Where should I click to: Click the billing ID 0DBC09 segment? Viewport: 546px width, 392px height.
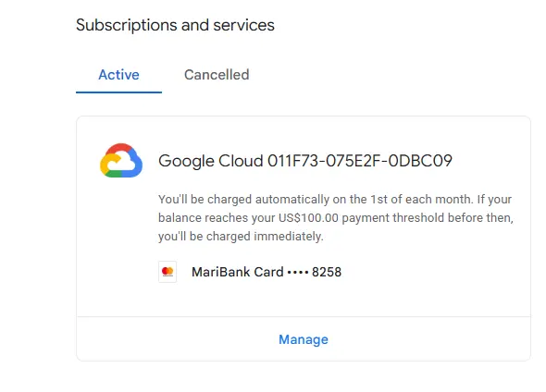pos(420,161)
